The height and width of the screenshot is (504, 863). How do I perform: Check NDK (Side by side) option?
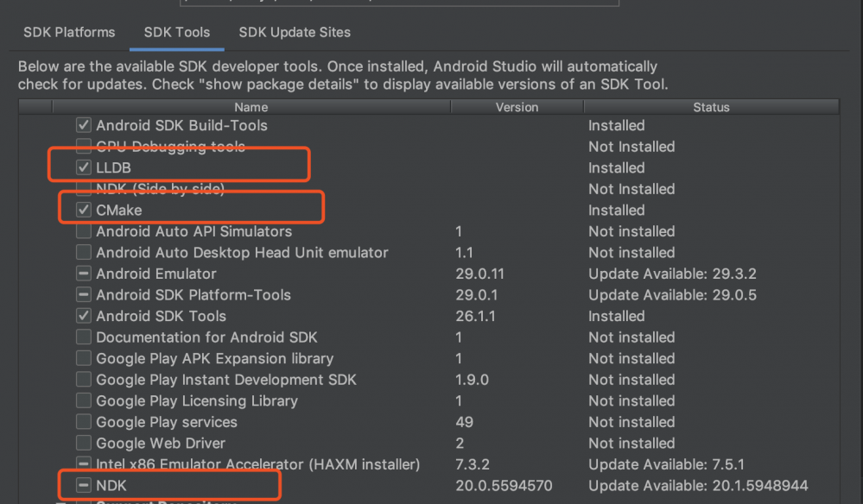pos(84,189)
